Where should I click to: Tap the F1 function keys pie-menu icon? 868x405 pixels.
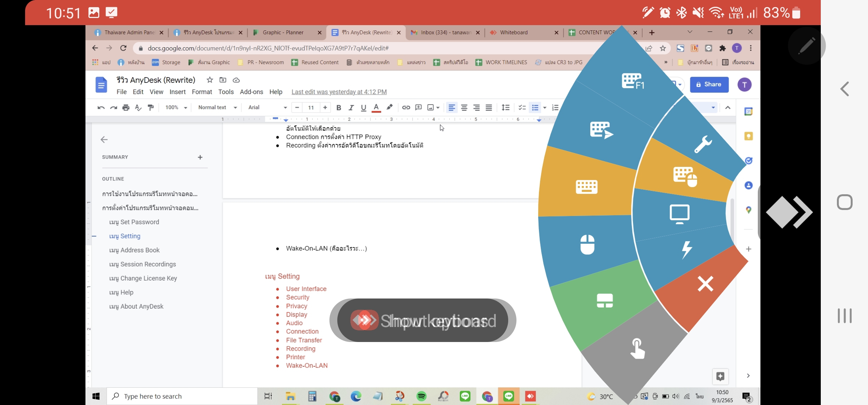pos(633,81)
